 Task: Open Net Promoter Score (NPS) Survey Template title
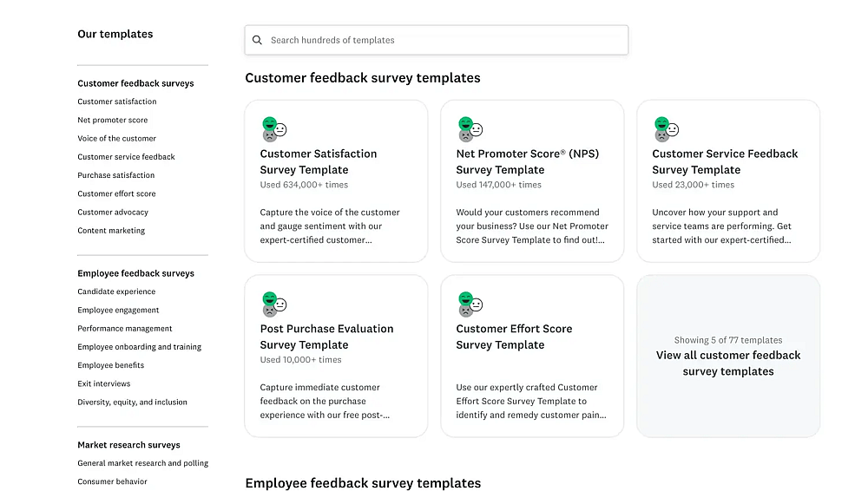coord(527,161)
